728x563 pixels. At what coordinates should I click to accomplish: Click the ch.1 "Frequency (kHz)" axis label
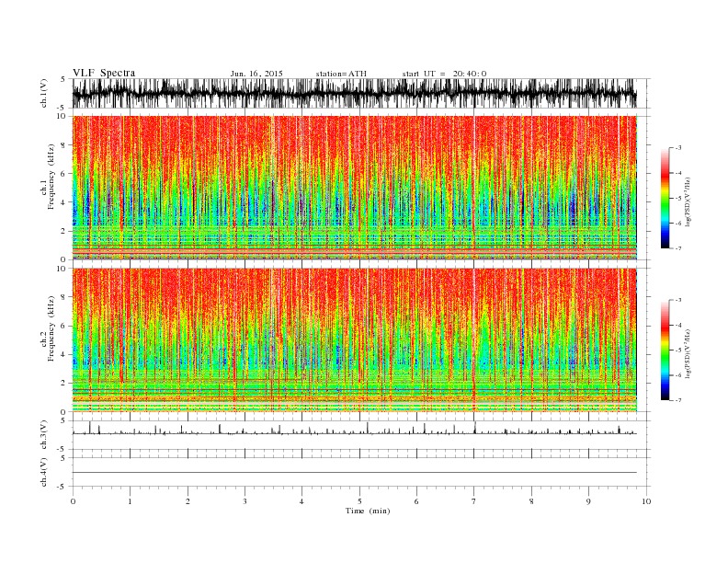click(51, 177)
